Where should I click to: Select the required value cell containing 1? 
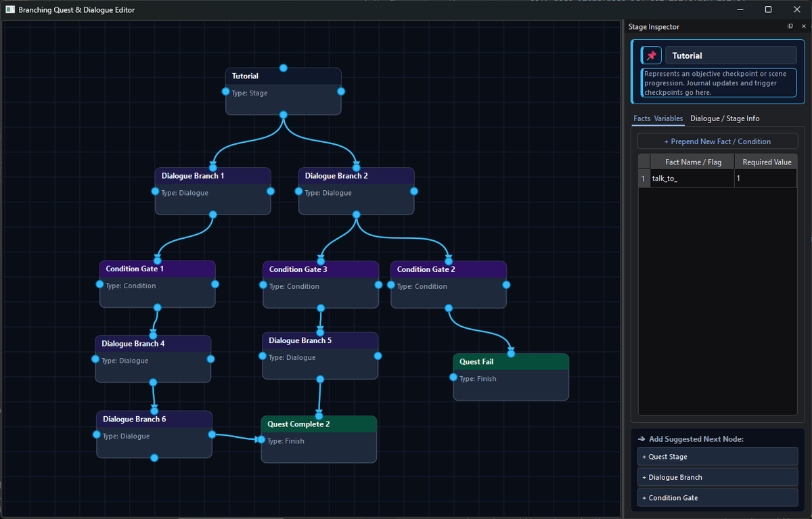pos(766,178)
